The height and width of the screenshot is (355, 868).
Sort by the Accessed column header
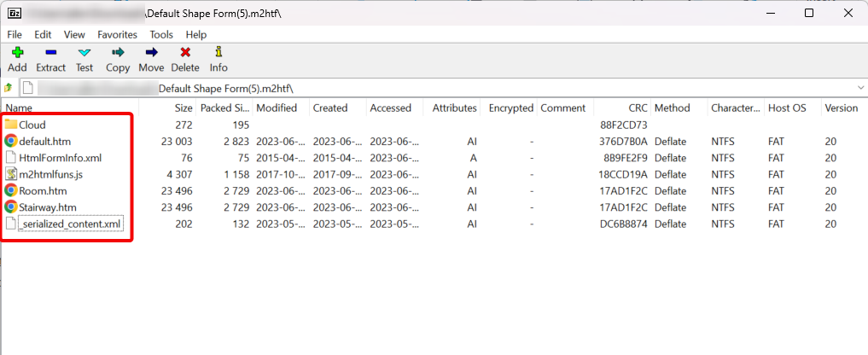pyautogui.click(x=394, y=108)
